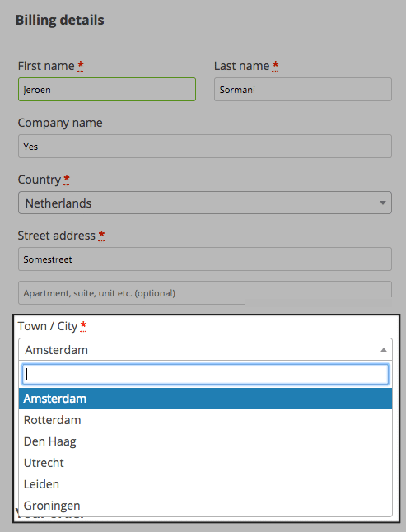The image size is (406, 532).
Task: Click the First name required asterisk
Action: pos(81,66)
